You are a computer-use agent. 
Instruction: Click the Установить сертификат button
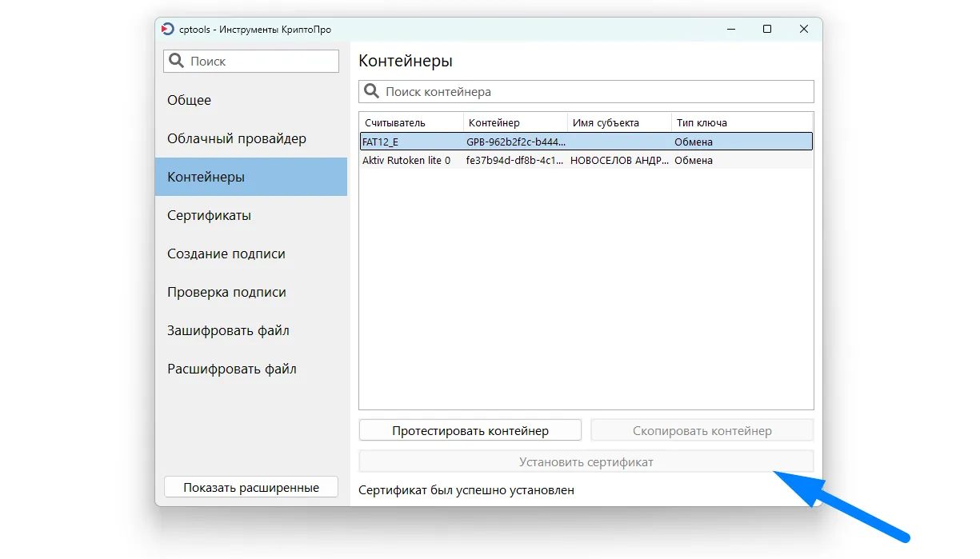(x=586, y=462)
